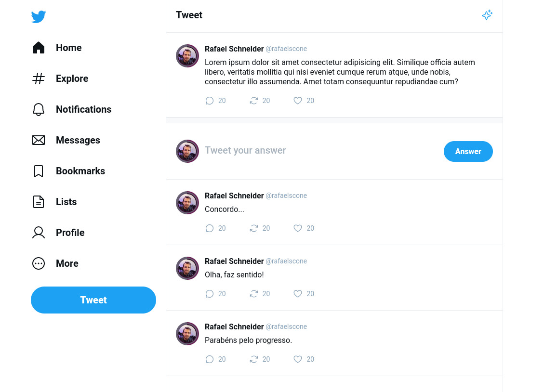Open Bookmarks with the bookmark icon
This screenshot has height=392, width=544.
tap(39, 171)
